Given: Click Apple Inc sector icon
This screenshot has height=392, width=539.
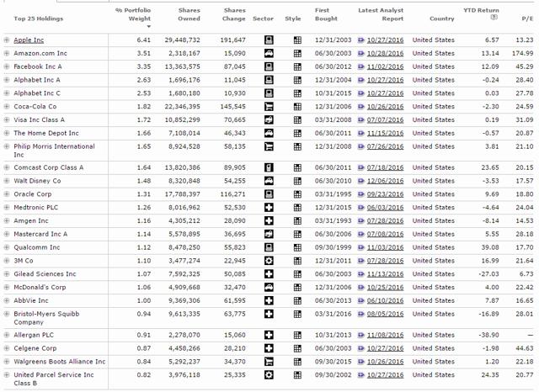Looking at the screenshot, I should tap(269, 40).
